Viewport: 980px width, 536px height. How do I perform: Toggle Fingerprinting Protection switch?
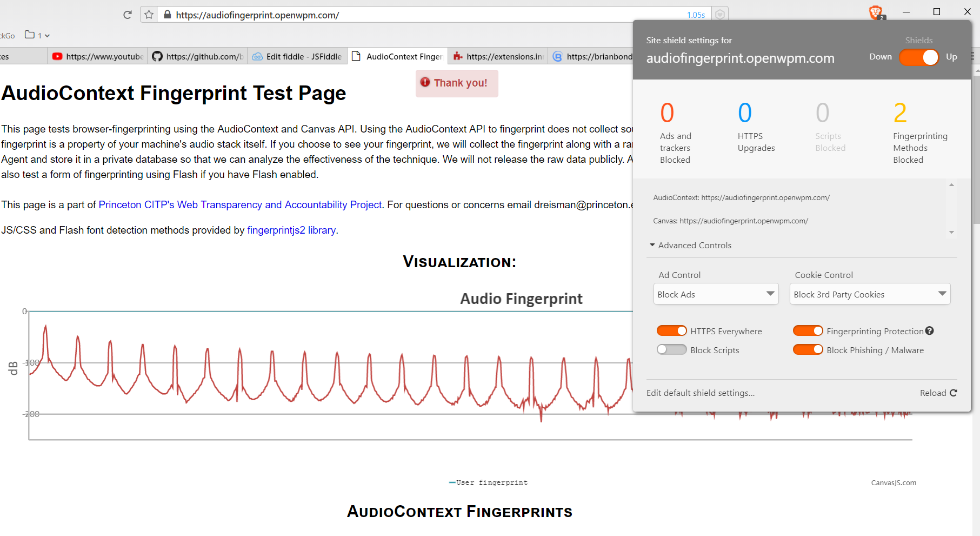point(808,330)
